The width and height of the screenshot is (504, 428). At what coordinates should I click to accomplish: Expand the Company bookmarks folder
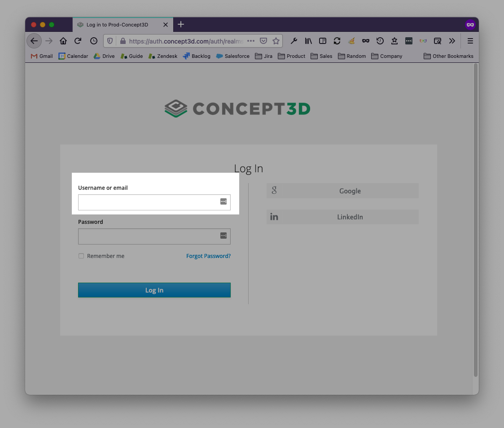point(387,56)
